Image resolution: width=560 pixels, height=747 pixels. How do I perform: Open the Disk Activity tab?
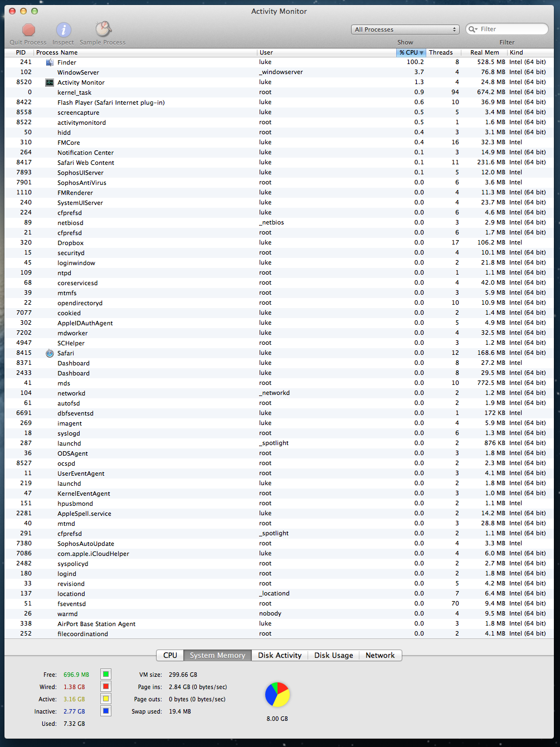click(x=280, y=655)
